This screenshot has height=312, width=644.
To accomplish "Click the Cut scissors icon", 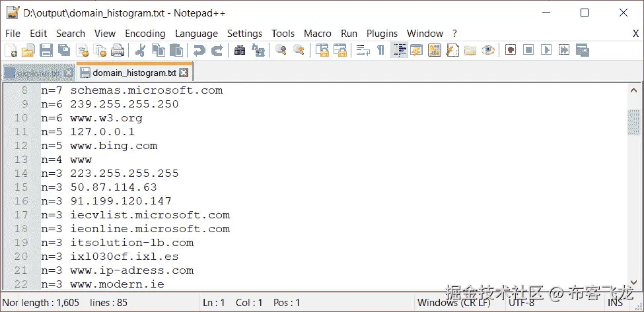I will pyautogui.click(x=140, y=50).
